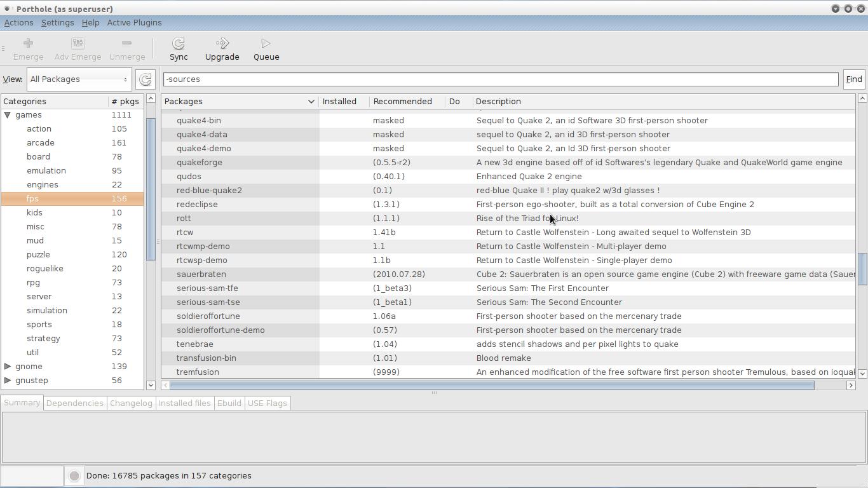Click the Categories column header

tap(55, 102)
